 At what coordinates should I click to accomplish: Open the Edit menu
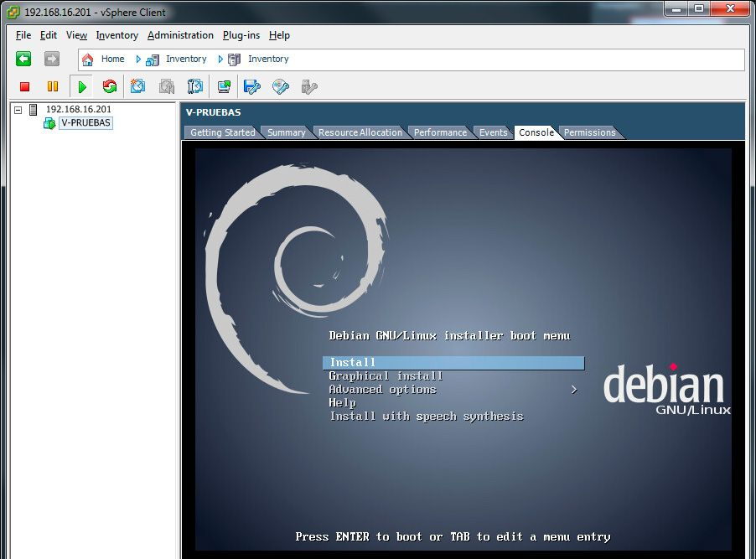[49, 35]
